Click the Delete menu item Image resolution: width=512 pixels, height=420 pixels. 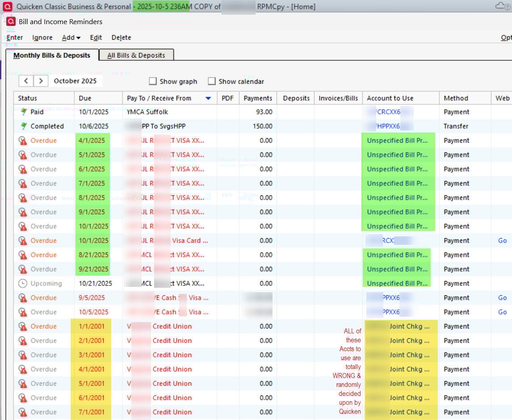(x=121, y=38)
